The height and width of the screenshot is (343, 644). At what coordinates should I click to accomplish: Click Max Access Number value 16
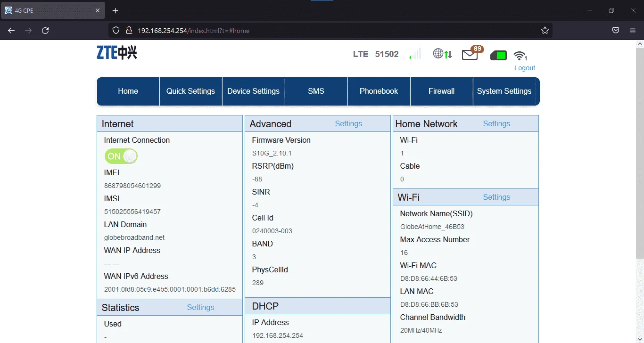coord(404,253)
